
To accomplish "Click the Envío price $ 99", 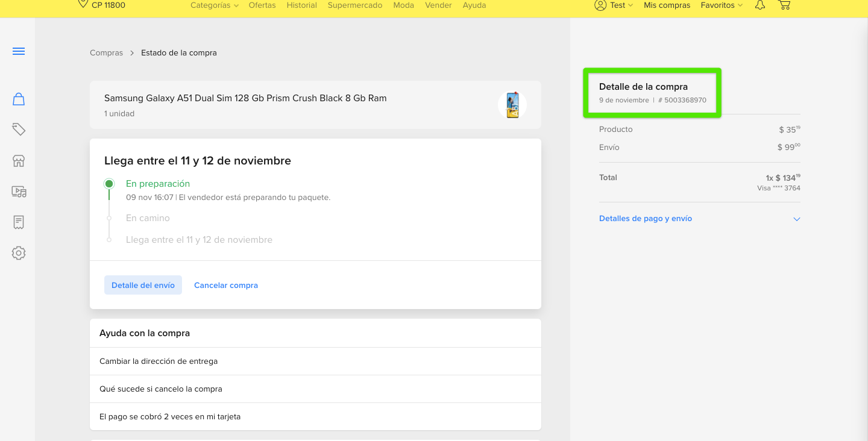I will 789,147.
